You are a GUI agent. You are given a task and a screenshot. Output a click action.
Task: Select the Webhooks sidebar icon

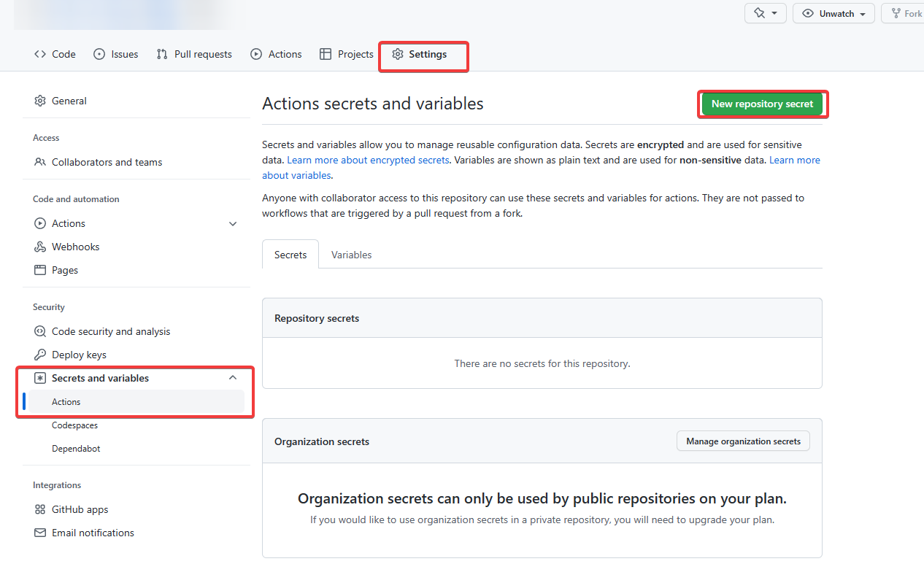[x=40, y=247]
